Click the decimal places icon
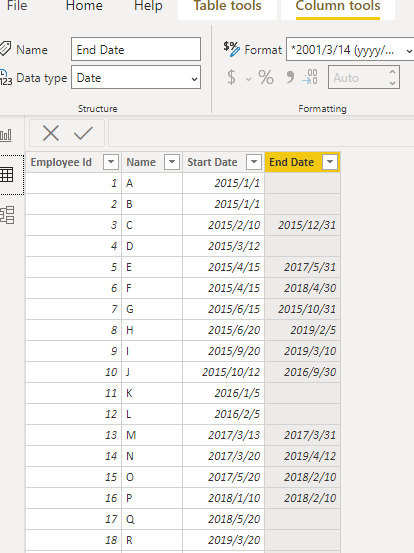This screenshot has height=553, width=414. point(310,77)
